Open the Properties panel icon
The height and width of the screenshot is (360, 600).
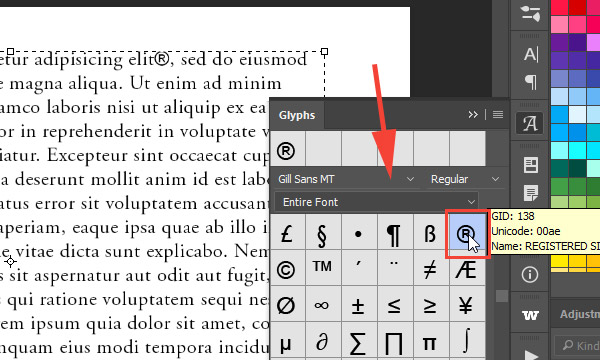coord(530,165)
